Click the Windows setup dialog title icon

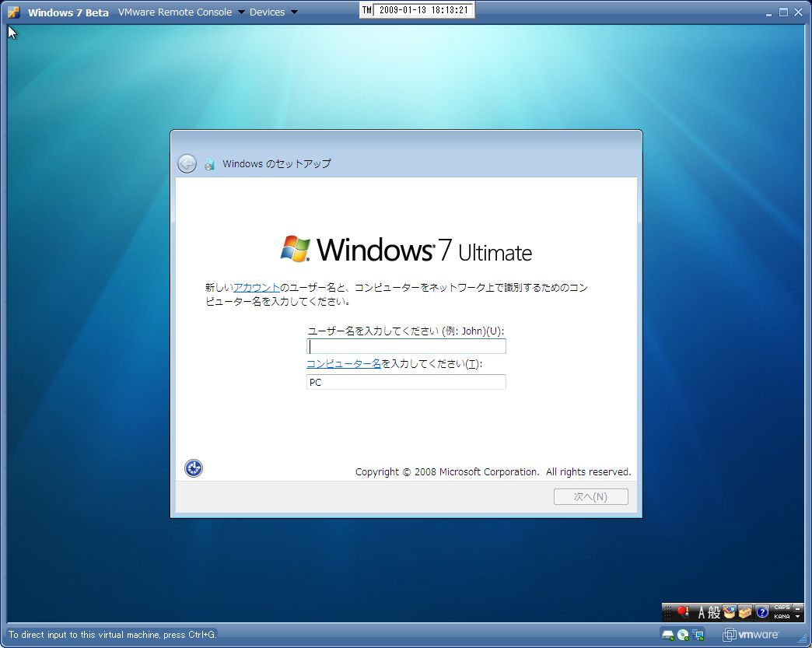pyautogui.click(x=209, y=165)
